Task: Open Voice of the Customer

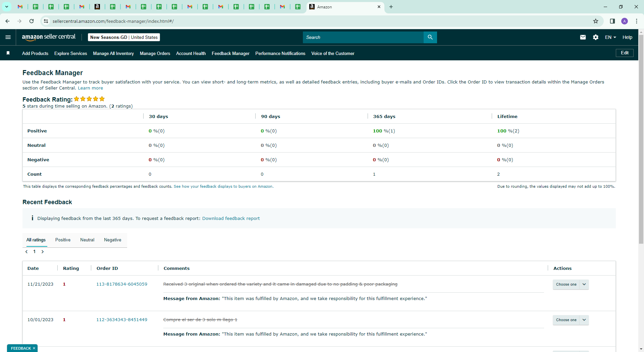Action: pyautogui.click(x=333, y=53)
